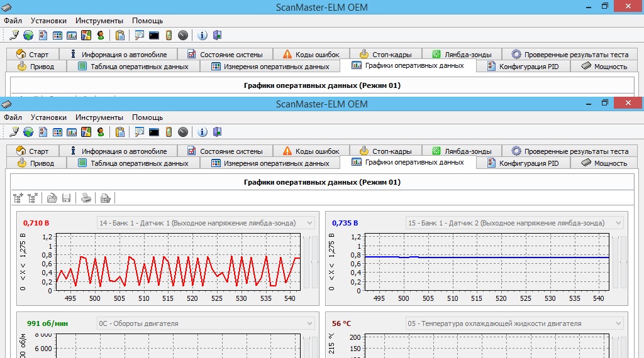Viewport: 644px width, 358px height.
Task: Click the printer icon in graphs toolbar
Action: 86,198
